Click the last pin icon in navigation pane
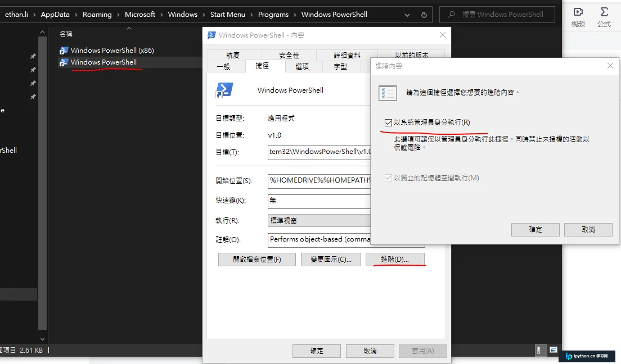 coord(33,97)
